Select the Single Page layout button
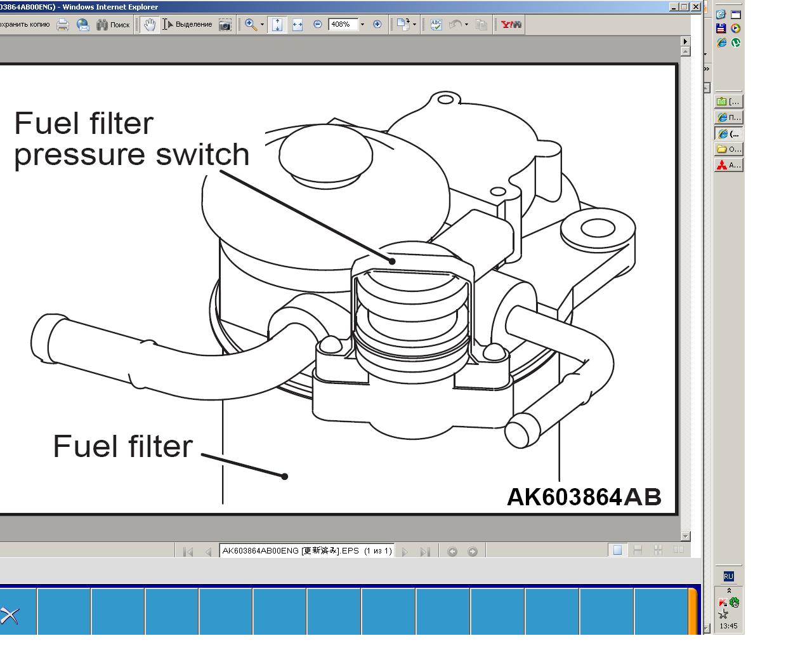 click(617, 550)
